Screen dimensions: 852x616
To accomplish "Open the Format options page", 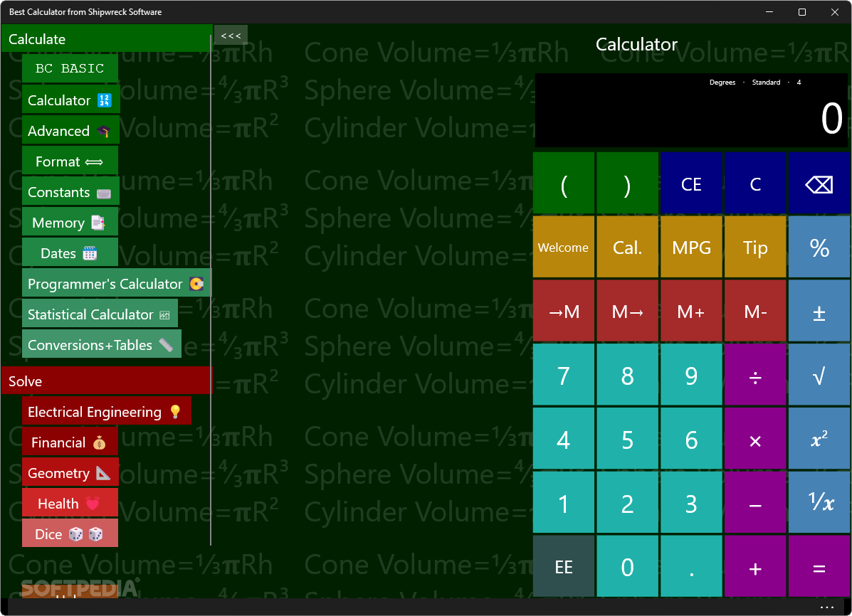I will pos(70,161).
